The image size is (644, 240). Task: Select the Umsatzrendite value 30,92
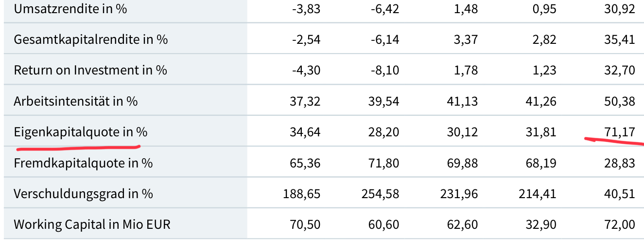pyautogui.click(x=621, y=9)
